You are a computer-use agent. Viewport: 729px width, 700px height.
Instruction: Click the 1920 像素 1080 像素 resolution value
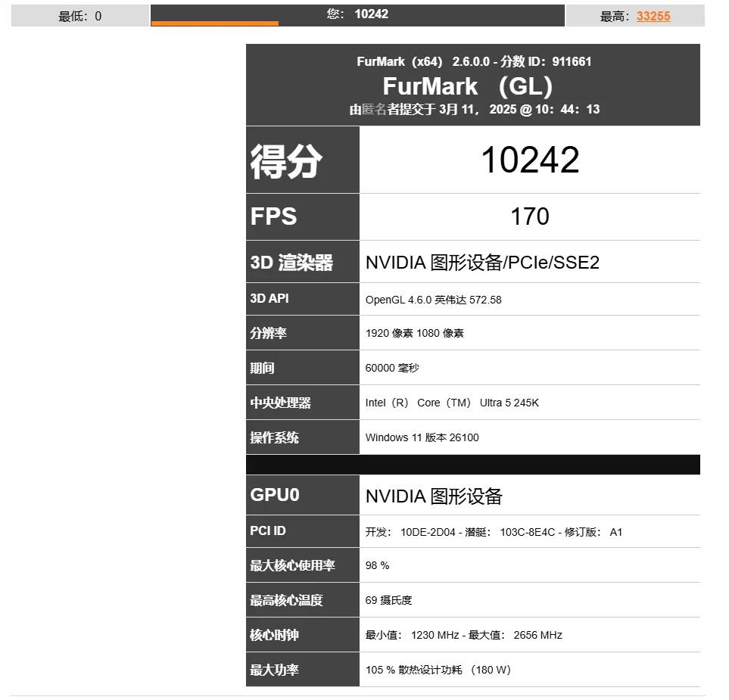click(x=414, y=333)
